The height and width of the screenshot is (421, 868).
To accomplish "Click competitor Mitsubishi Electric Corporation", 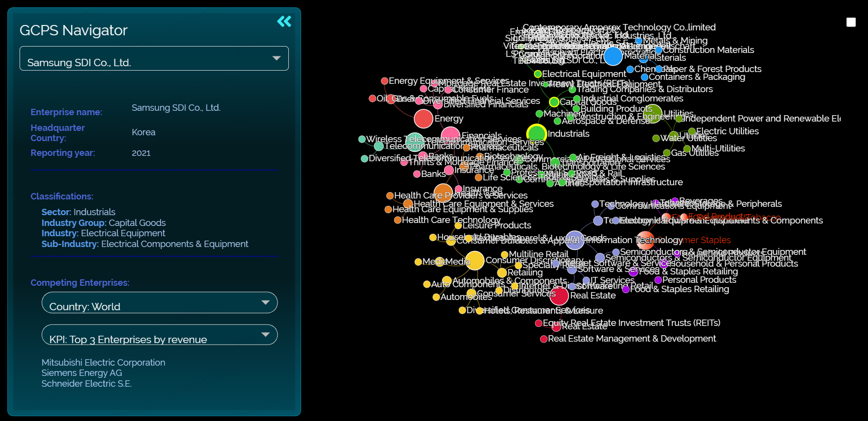I will pyautogui.click(x=103, y=363).
